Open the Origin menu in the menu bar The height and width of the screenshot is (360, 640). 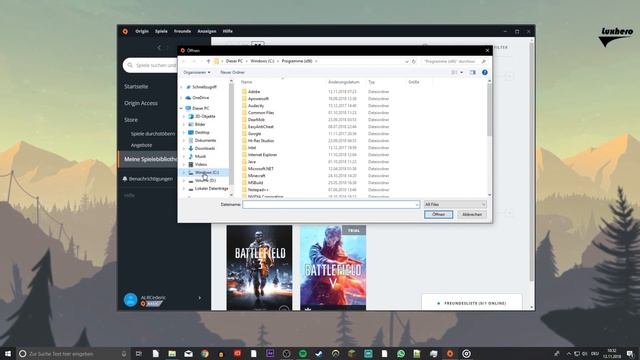point(142,31)
